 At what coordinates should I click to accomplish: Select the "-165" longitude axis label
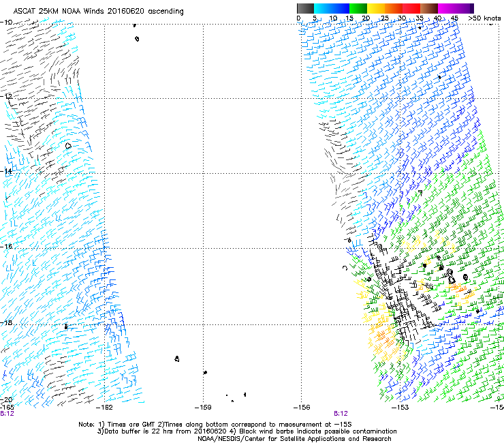(7, 408)
